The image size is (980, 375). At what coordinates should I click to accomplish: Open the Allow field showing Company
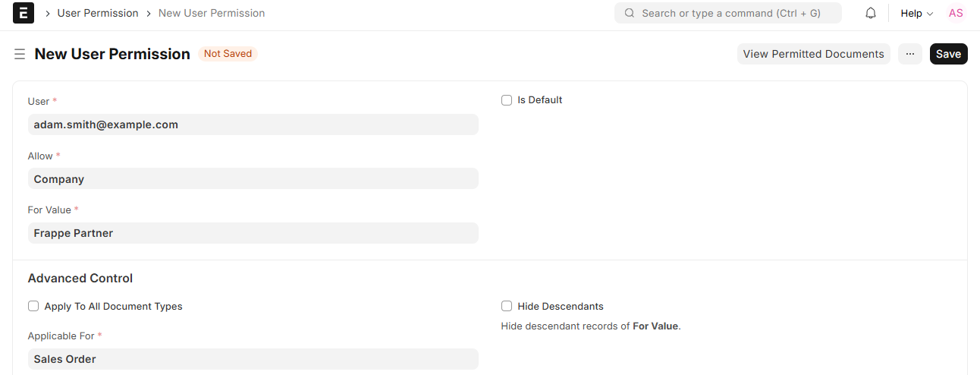point(253,178)
